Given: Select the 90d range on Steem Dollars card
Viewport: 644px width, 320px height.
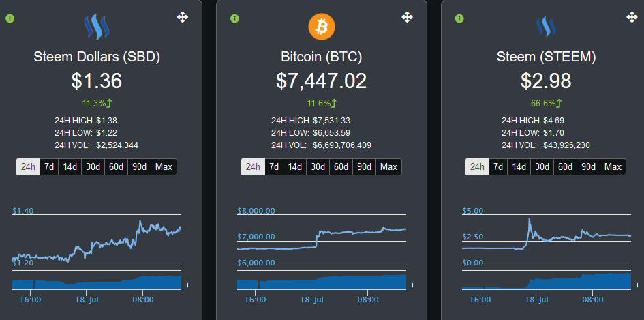Looking at the screenshot, I should click(x=140, y=167).
